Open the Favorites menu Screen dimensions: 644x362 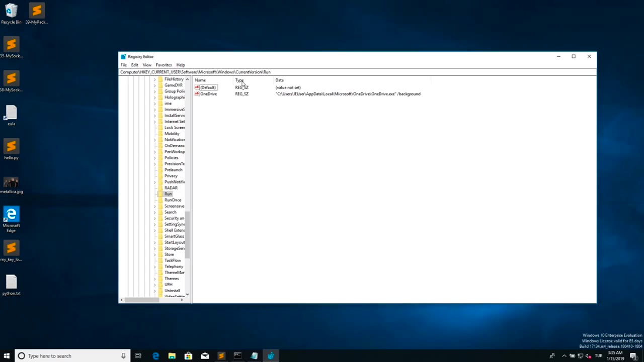(x=164, y=65)
